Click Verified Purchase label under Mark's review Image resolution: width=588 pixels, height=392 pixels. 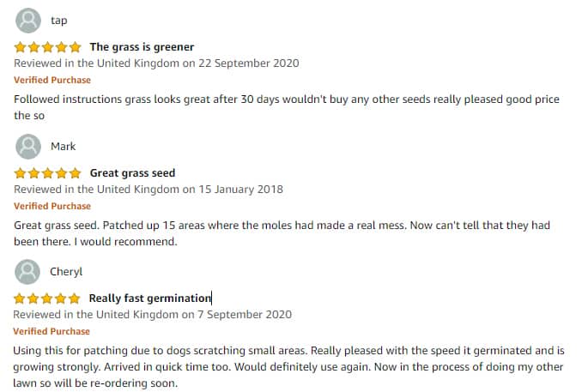tap(52, 206)
